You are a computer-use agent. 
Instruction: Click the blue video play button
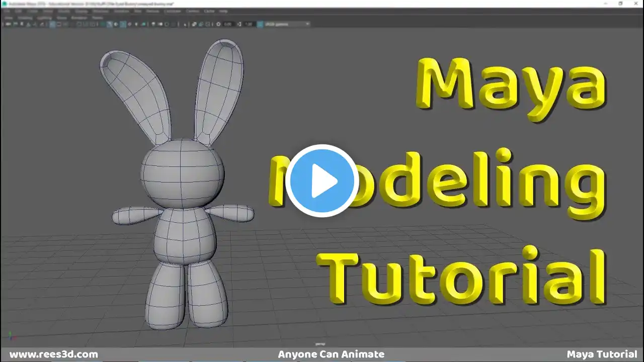[322, 181]
